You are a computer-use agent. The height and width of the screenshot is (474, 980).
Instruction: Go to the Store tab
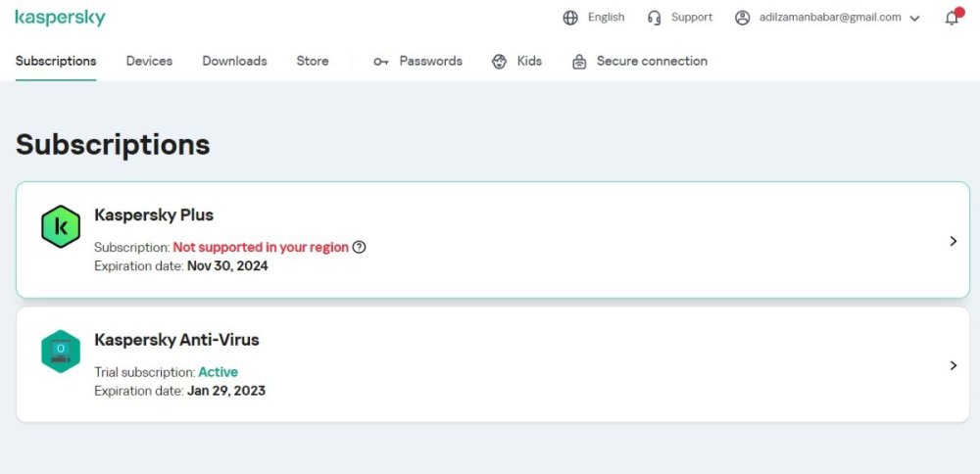313,61
